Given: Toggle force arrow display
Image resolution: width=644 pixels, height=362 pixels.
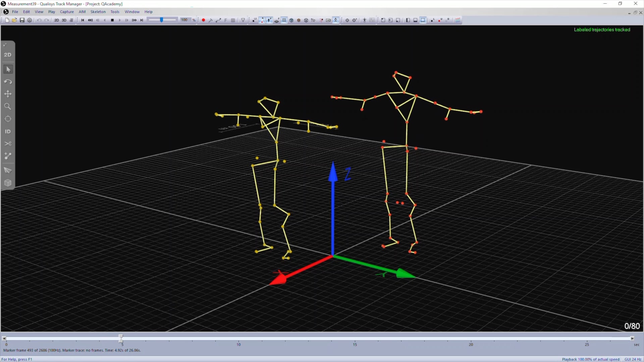Looking at the screenshot, I should coord(269,20).
